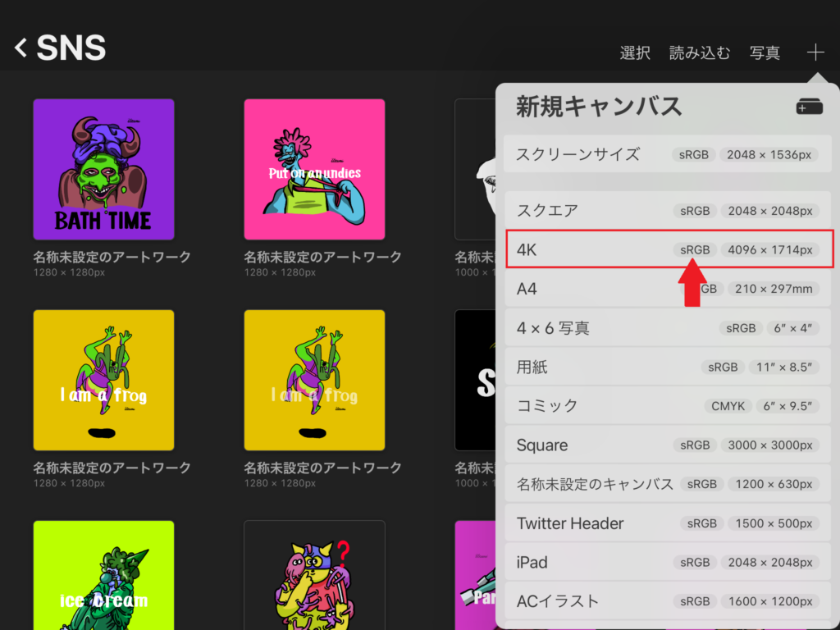Select the 4K canvas preset
Image resolution: width=840 pixels, height=630 pixels.
coord(669,249)
